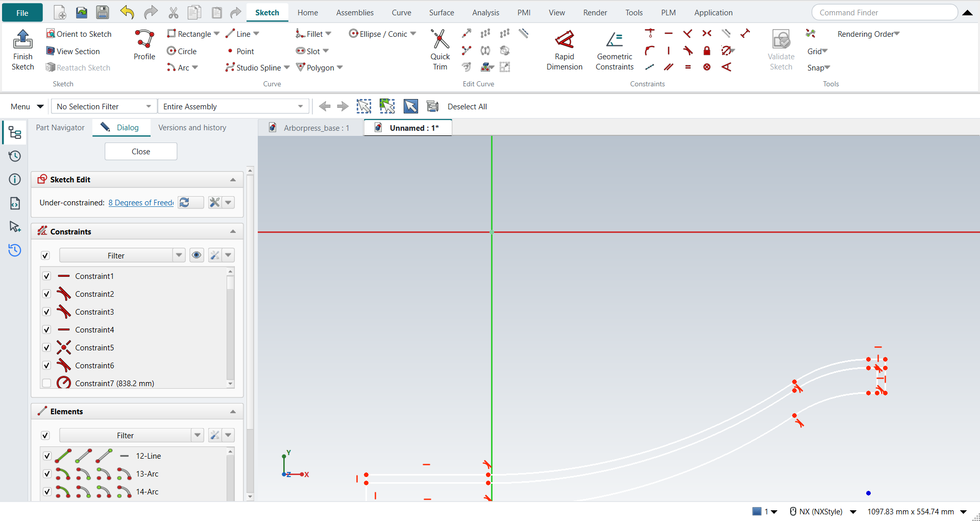This screenshot has width=980, height=521.
Task: Open the Rendering Order dropdown
Action: 868,34
